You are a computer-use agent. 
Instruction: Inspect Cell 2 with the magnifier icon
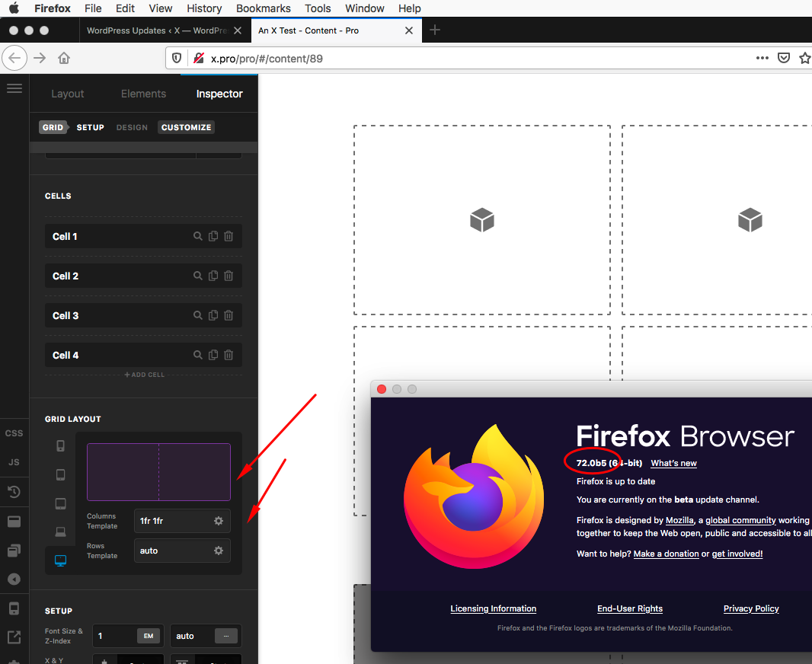coord(198,276)
